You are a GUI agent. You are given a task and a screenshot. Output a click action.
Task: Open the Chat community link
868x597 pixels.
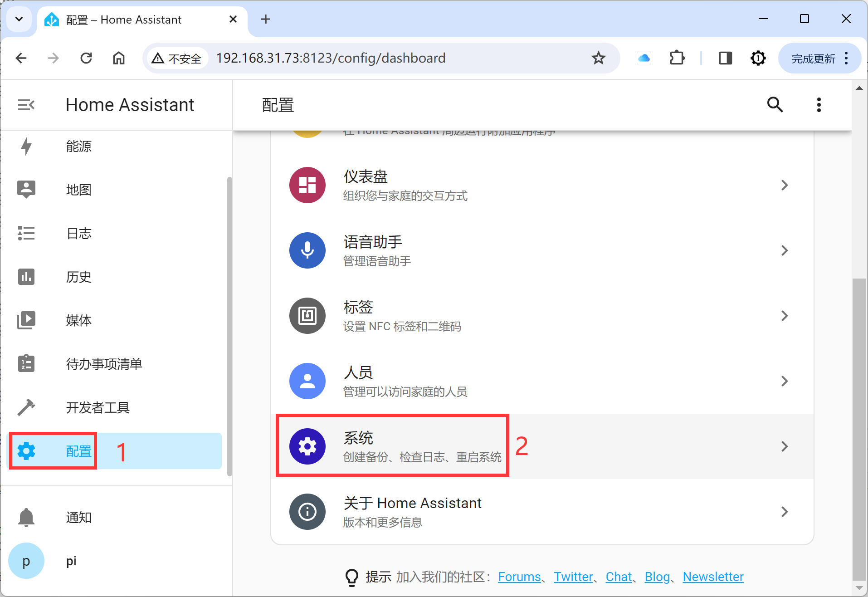pyautogui.click(x=619, y=577)
